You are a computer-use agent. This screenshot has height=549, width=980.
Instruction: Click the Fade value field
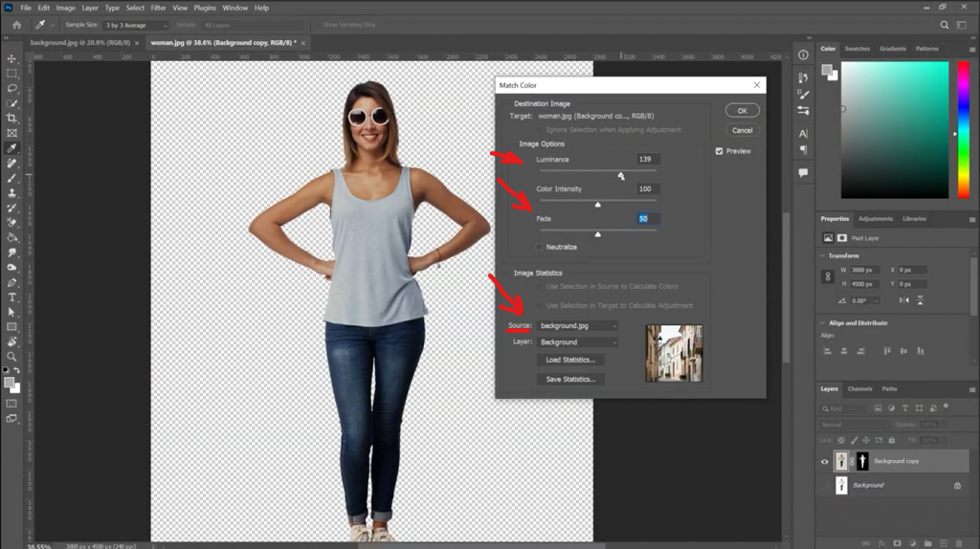pos(648,219)
